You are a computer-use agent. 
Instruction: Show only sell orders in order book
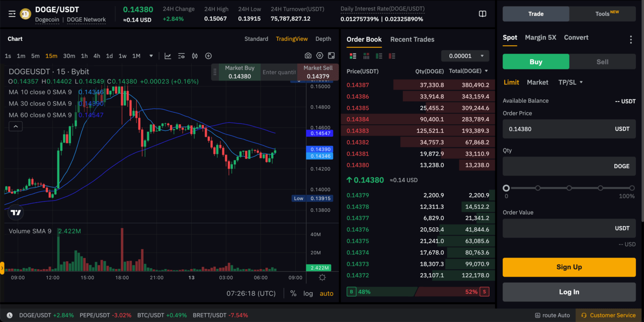pyautogui.click(x=392, y=56)
